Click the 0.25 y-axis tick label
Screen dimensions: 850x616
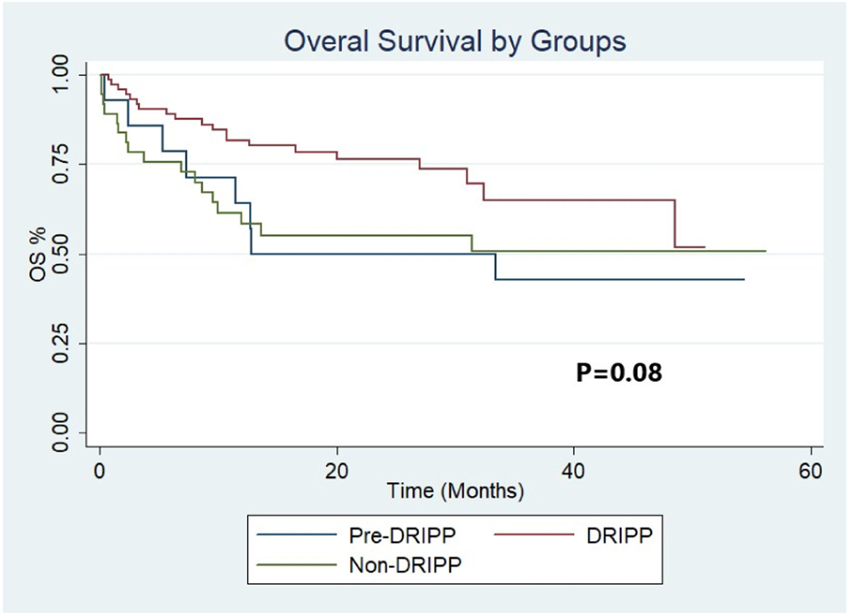pyautogui.click(x=61, y=343)
